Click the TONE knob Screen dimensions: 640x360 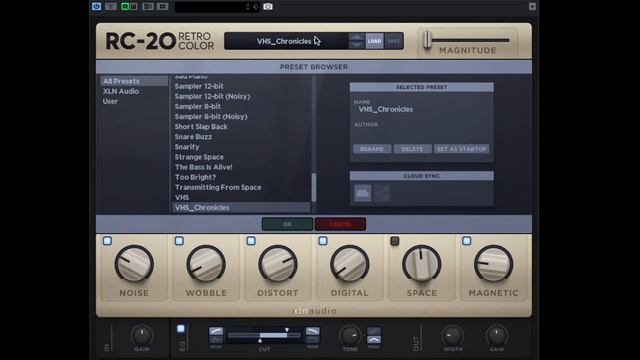click(350, 336)
